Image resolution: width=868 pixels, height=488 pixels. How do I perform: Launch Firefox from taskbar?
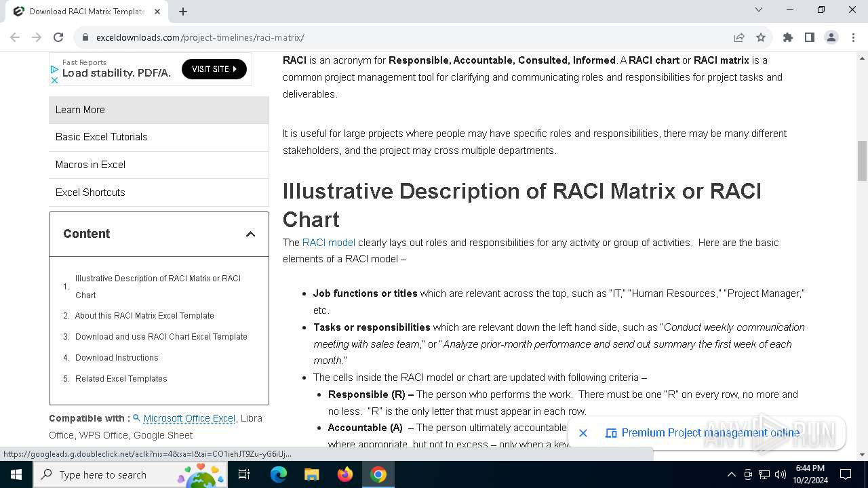click(345, 474)
